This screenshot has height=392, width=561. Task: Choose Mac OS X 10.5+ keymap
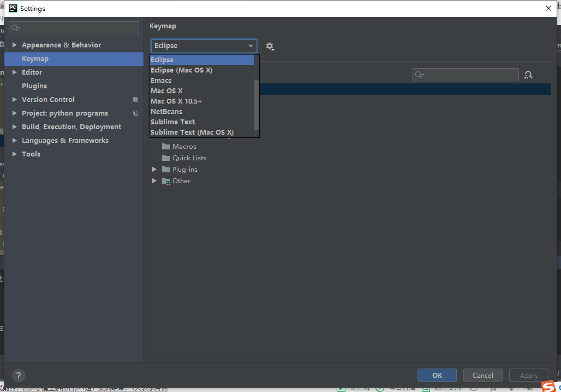(x=202, y=101)
